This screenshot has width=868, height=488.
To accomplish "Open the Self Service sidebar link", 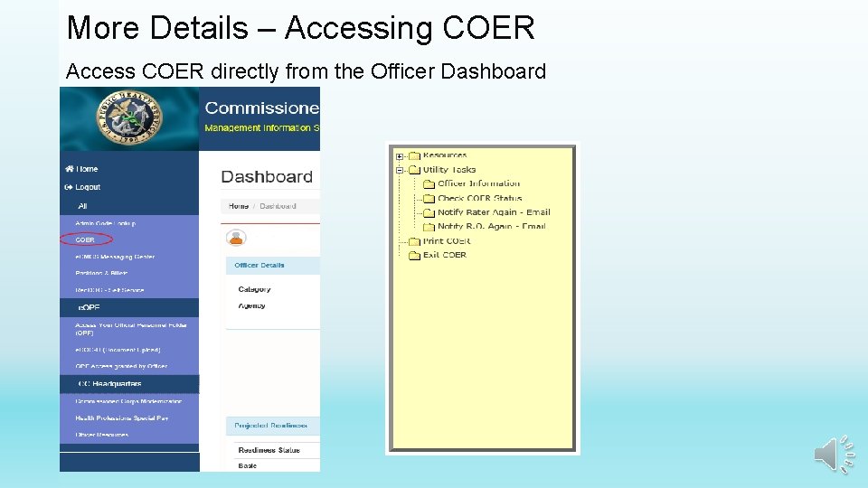I will click(x=109, y=290).
